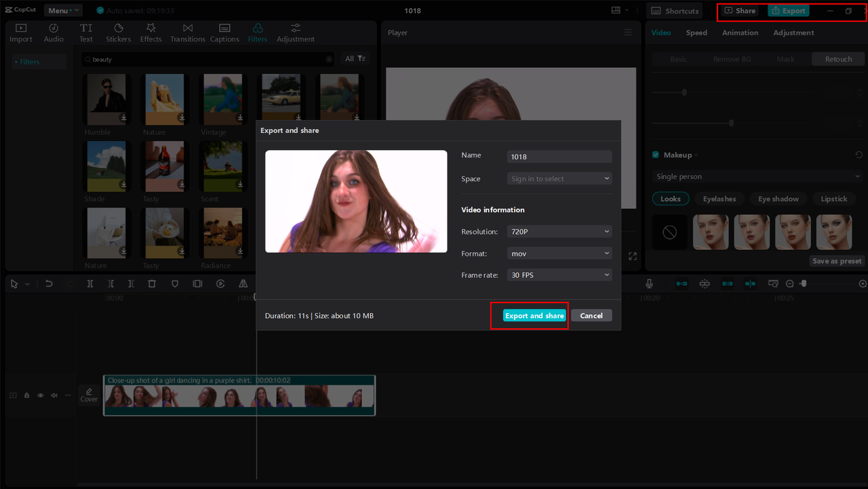The height and width of the screenshot is (489, 868).
Task: Hide the video track with the eye toggle
Action: click(40, 395)
